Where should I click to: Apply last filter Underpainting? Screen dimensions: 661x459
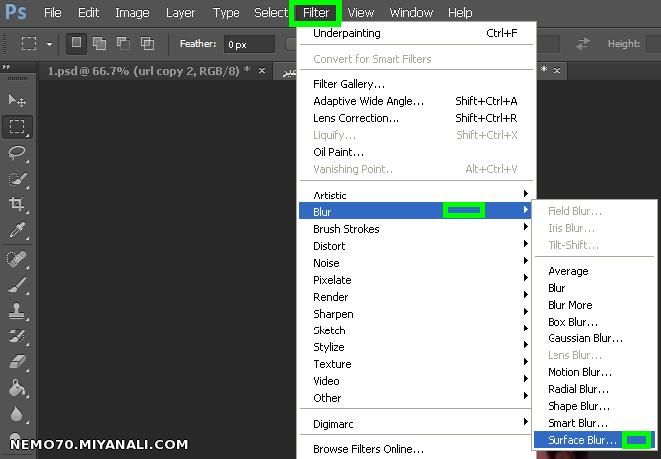pos(415,33)
